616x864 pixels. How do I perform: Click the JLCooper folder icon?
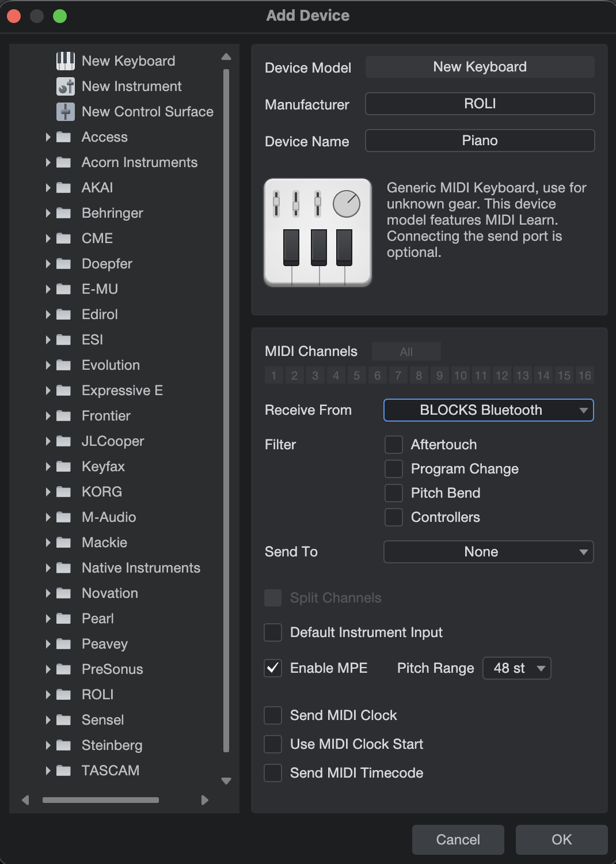click(63, 441)
